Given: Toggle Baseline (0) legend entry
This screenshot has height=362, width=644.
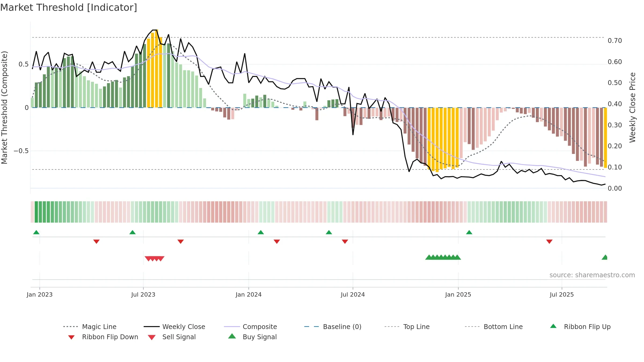Looking at the screenshot, I should (x=333, y=327).
